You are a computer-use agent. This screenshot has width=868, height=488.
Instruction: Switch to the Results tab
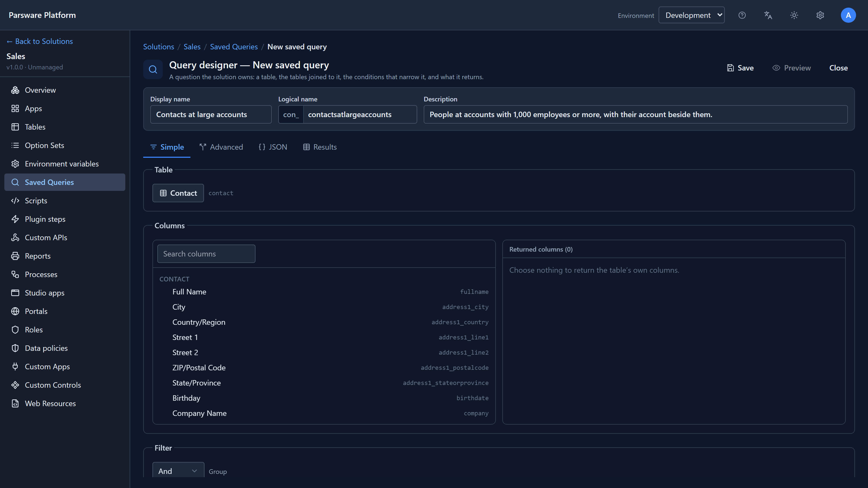(320, 147)
